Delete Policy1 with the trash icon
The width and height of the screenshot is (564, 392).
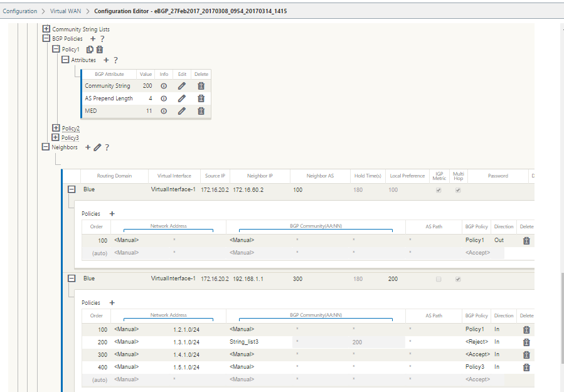tap(100, 50)
